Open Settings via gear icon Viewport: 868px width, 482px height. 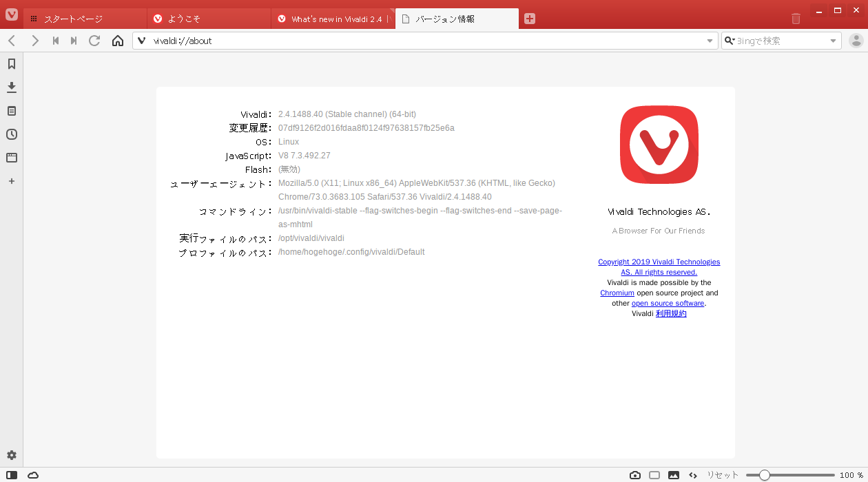[x=12, y=455]
